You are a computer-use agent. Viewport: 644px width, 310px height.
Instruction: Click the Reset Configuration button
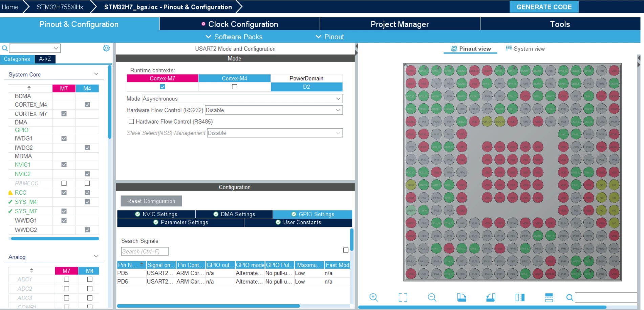(x=151, y=201)
